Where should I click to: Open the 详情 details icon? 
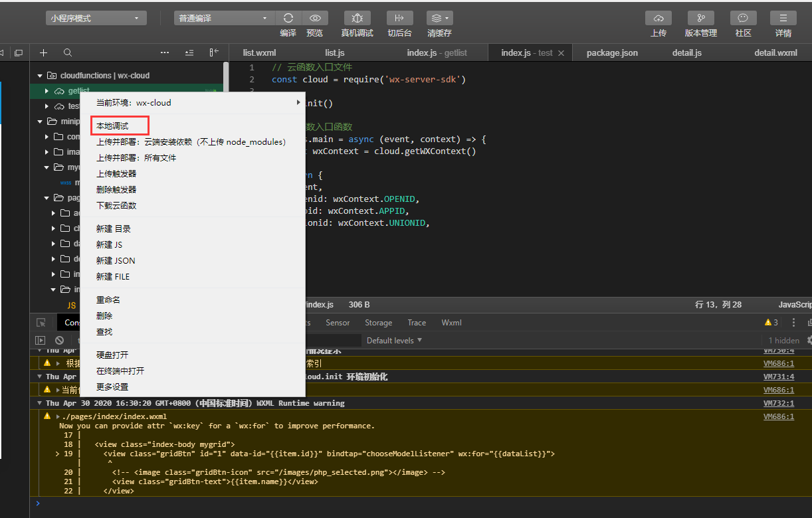[783, 18]
